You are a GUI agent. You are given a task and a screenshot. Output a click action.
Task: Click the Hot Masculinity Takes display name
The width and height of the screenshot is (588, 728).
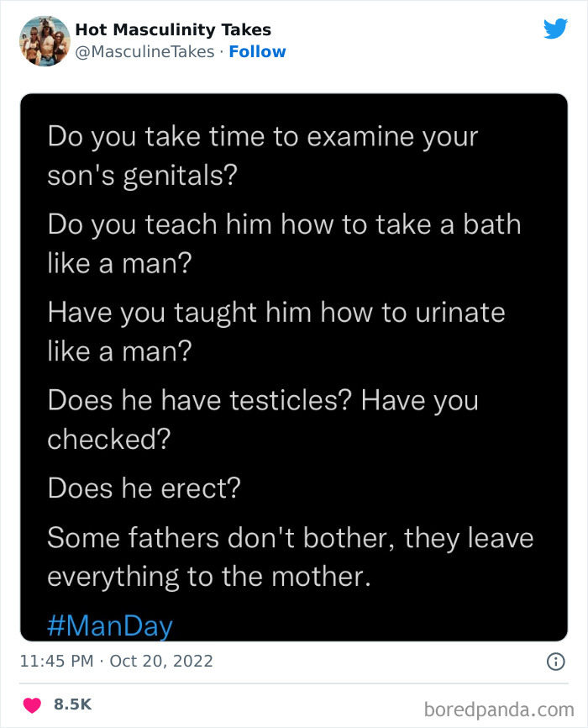171,29
